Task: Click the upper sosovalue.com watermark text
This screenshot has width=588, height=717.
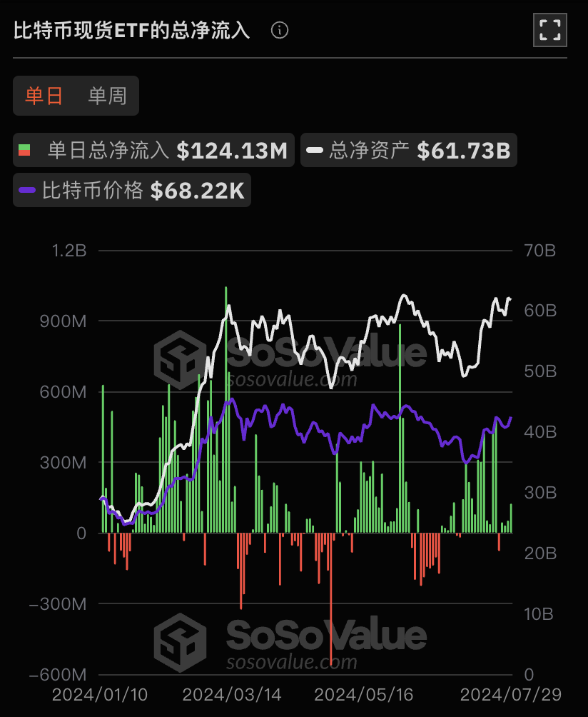Action: pos(292,378)
